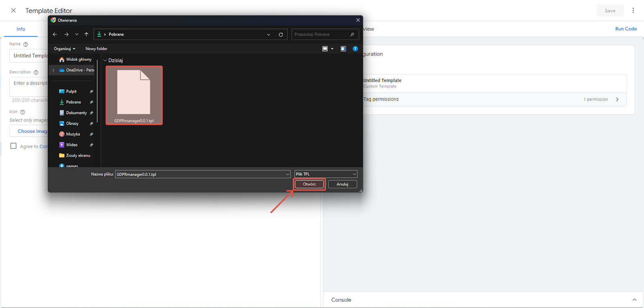The image size is (644, 308).
Task: Go forward in the file dialog
Action: (x=66, y=35)
